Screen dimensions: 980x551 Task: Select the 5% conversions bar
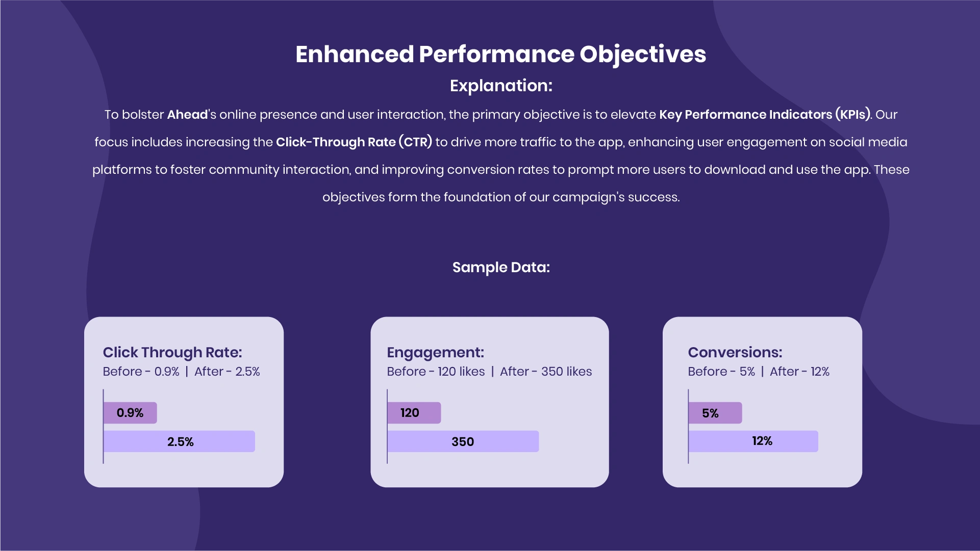[x=715, y=413]
